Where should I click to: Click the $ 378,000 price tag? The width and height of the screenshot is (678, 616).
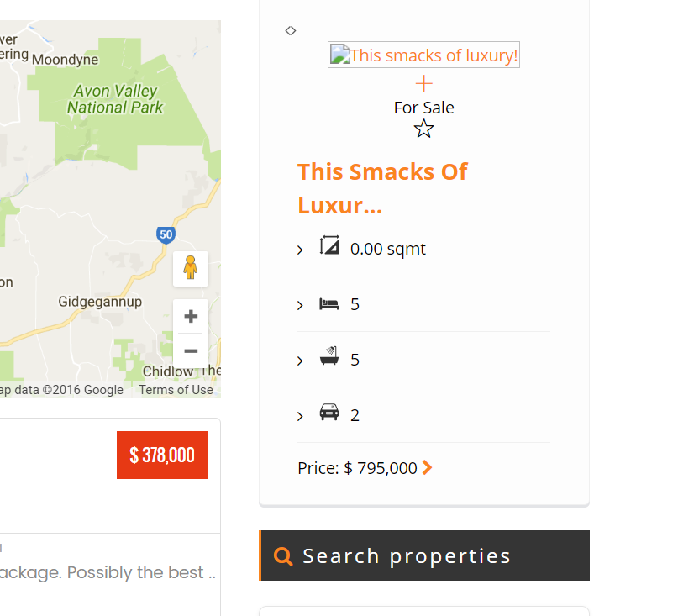click(x=162, y=455)
